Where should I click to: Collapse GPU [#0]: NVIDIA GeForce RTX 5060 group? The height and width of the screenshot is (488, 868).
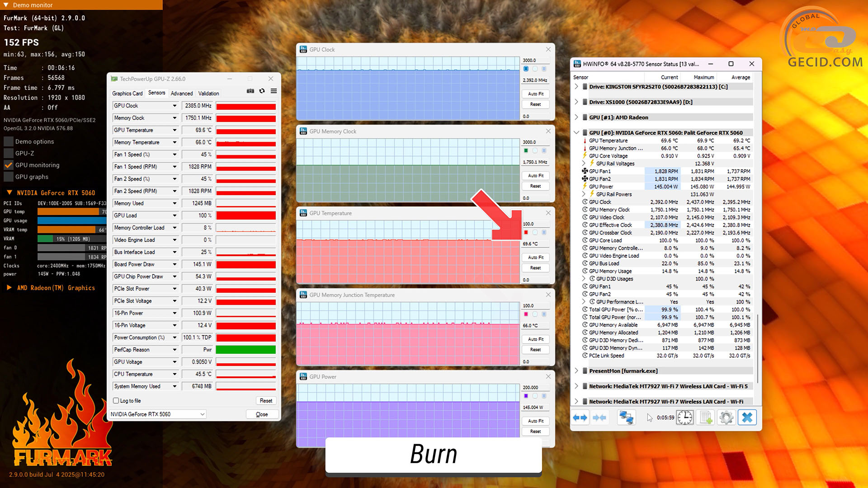[x=576, y=132]
